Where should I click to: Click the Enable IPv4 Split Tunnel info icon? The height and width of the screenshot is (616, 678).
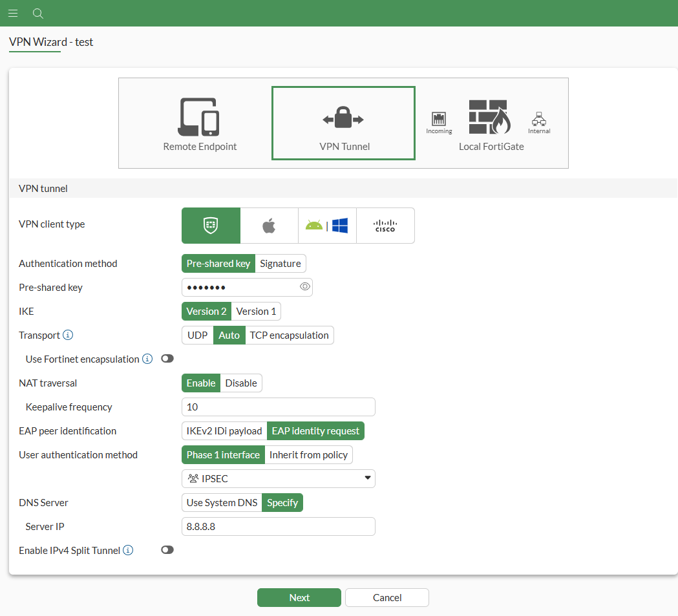coord(128,549)
